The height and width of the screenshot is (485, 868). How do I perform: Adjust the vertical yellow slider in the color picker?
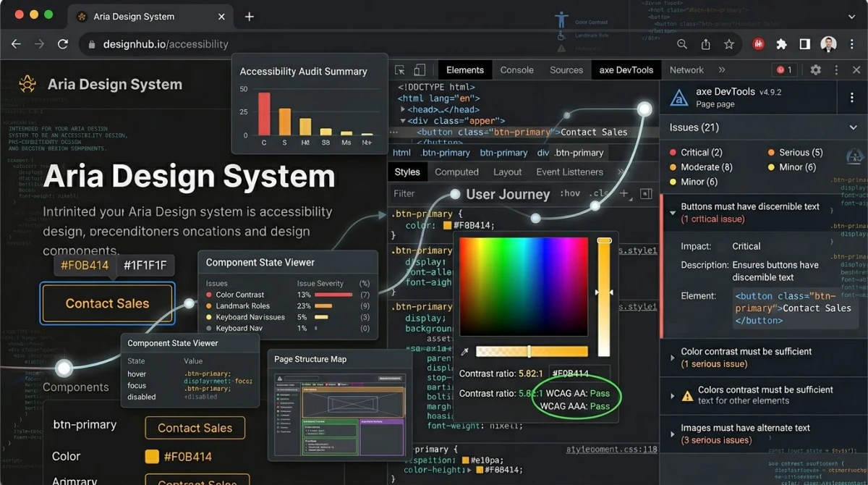(604, 297)
